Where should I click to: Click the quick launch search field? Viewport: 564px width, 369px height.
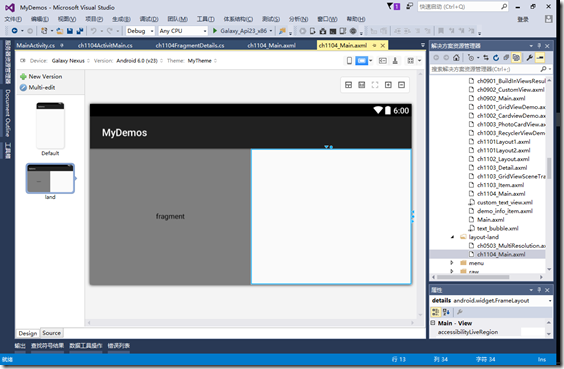pos(463,6)
